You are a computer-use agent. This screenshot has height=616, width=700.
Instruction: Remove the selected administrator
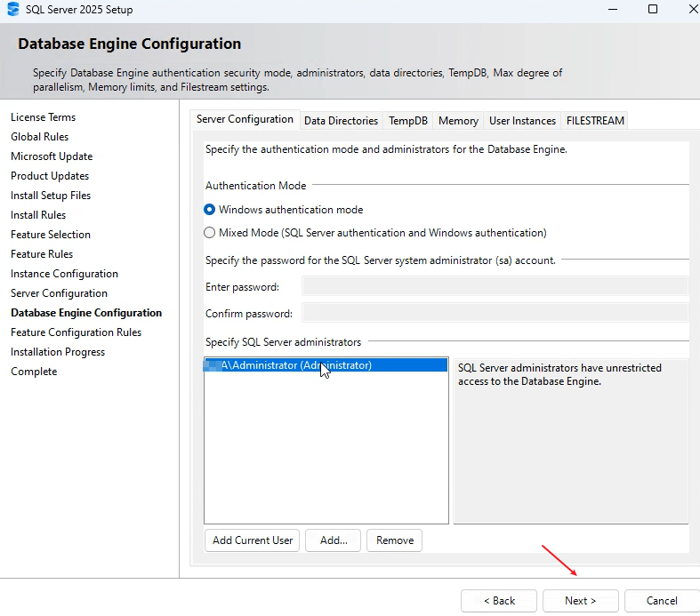395,540
